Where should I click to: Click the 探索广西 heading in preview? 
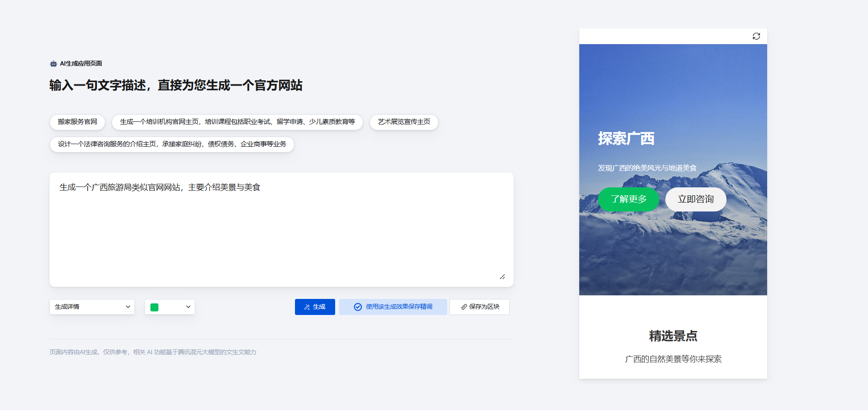tap(626, 139)
